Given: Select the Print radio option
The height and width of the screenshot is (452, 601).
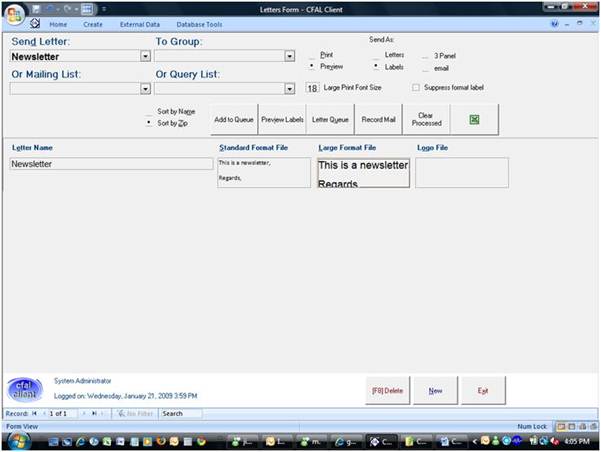Looking at the screenshot, I should 312,55.
